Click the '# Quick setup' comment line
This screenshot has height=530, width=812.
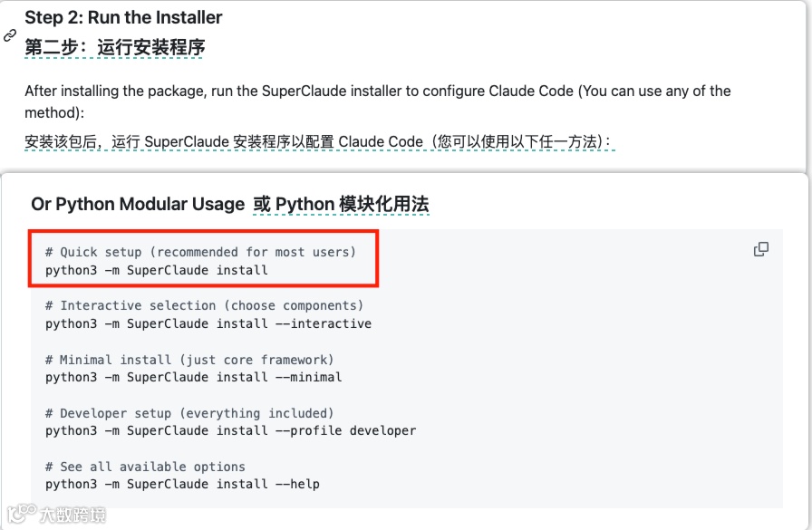point(200,252)
